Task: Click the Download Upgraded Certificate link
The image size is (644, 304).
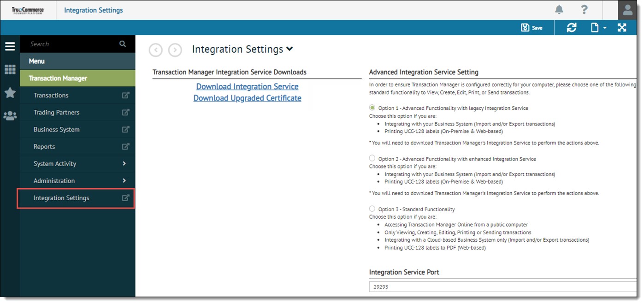Action: coord(248,98)
